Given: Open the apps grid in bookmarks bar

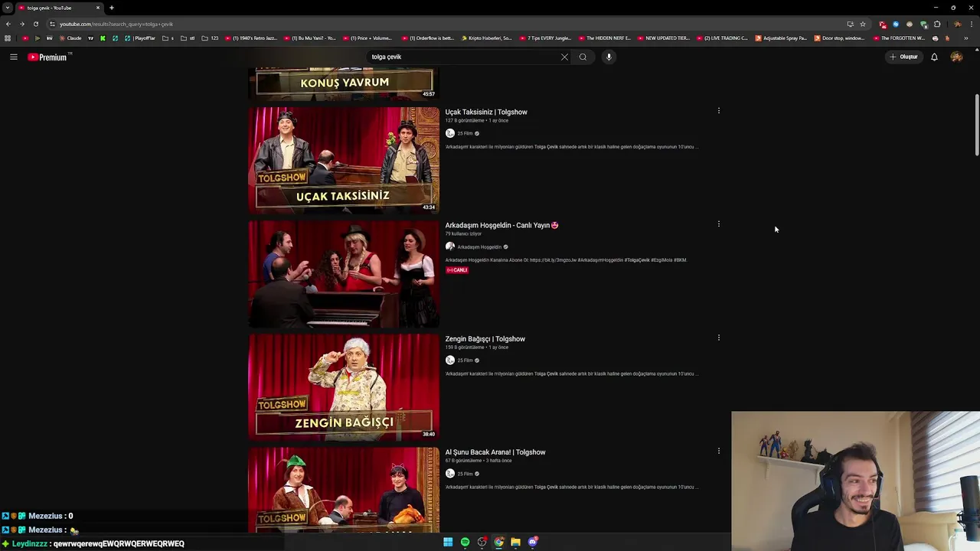Looking at the screenshot, I should (8, 38).
